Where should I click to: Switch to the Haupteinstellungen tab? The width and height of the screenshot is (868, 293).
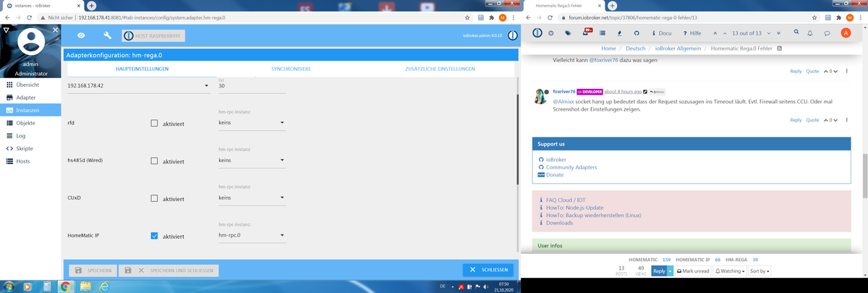click(x=142, y=69)
